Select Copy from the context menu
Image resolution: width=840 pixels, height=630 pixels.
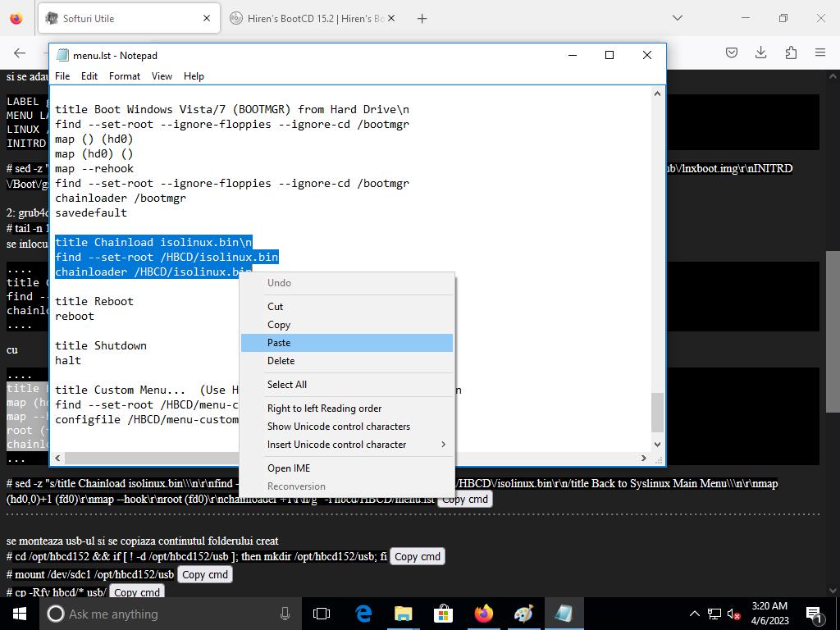tap(279, 325)
